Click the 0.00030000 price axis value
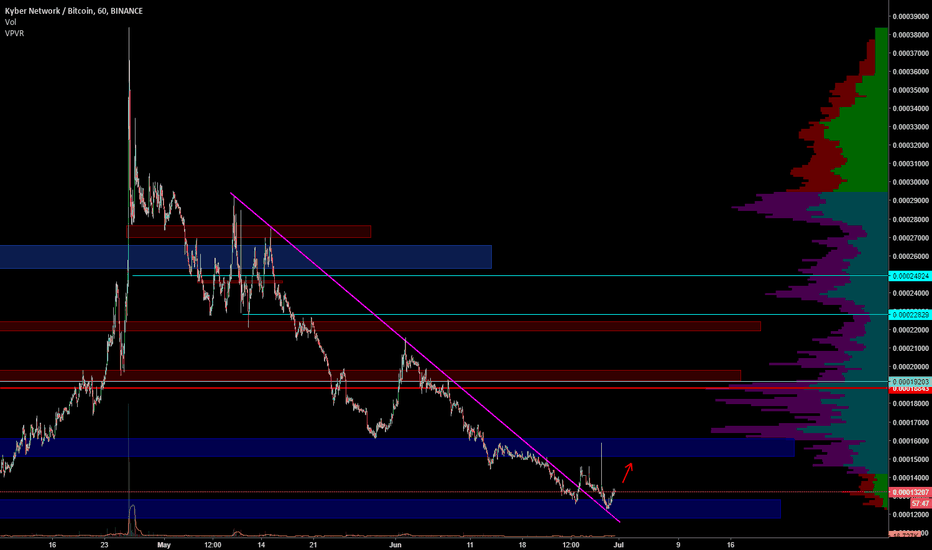 pos(911,183)
